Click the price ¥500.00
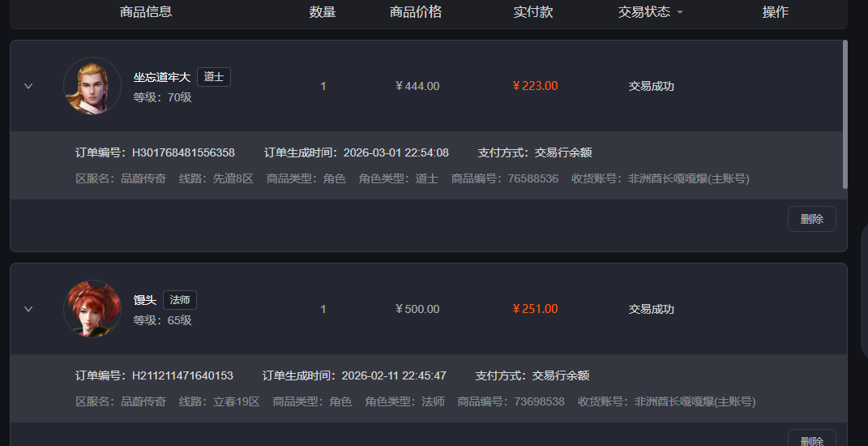 coord(417,309)
